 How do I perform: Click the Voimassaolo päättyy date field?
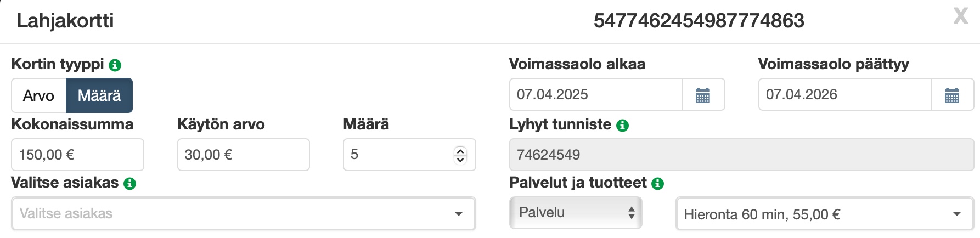844,95
